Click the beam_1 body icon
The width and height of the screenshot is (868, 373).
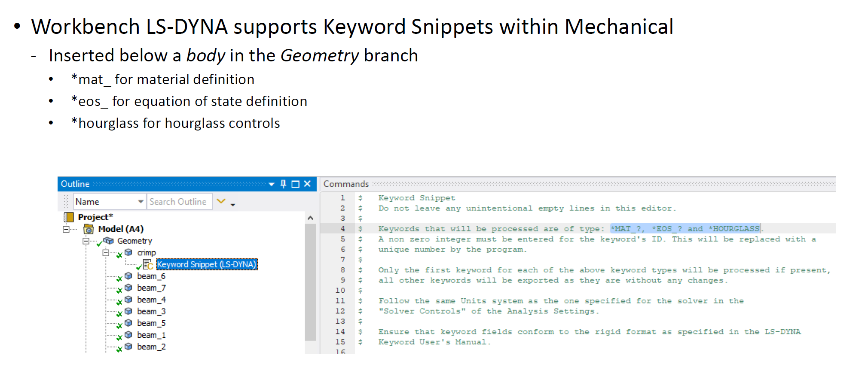tap(128, 335)
